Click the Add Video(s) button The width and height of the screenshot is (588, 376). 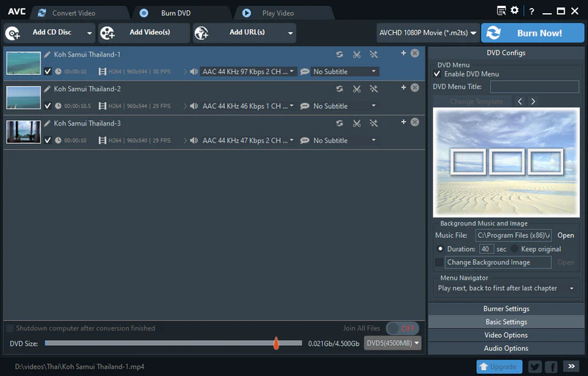pos(143,32)
